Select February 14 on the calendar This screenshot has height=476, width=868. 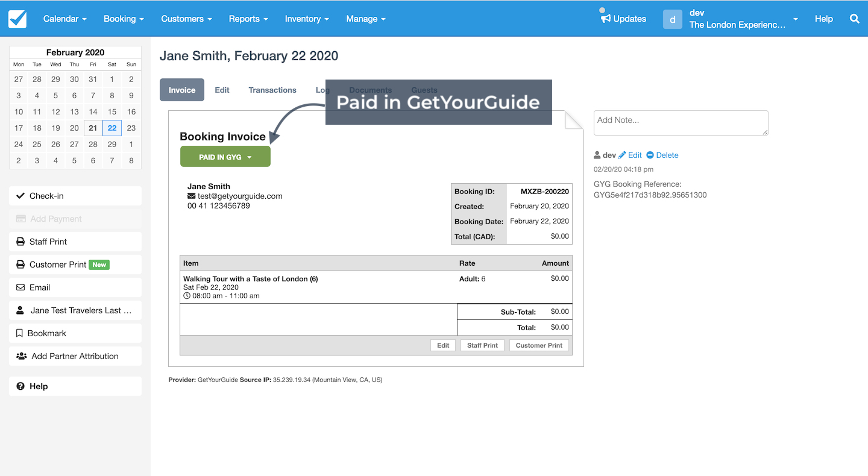[x=93, y=111]
